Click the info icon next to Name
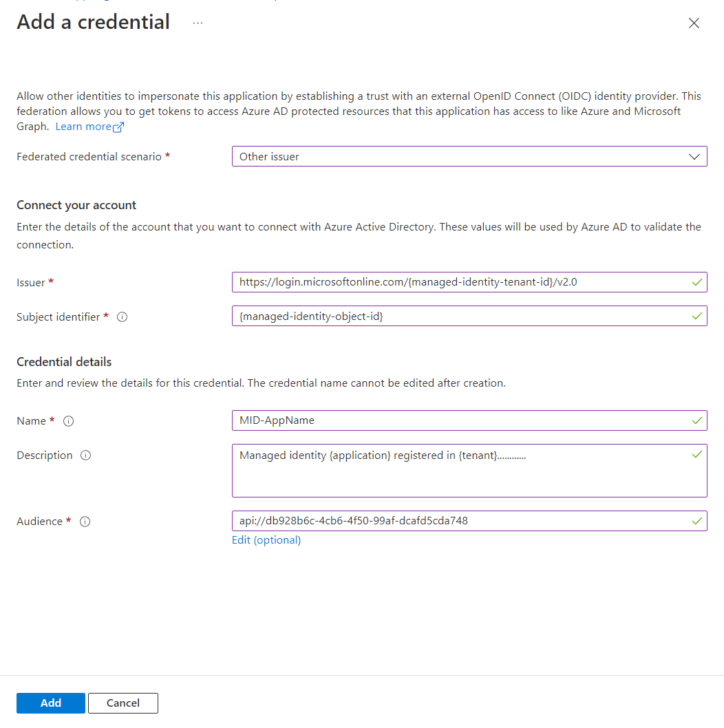Viewport: 724px width, 728px height. pos(68,420)
